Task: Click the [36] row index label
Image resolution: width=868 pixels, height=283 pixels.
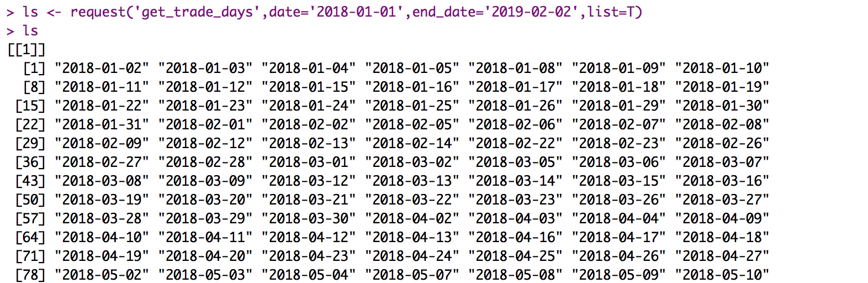Action: [30, 163]
